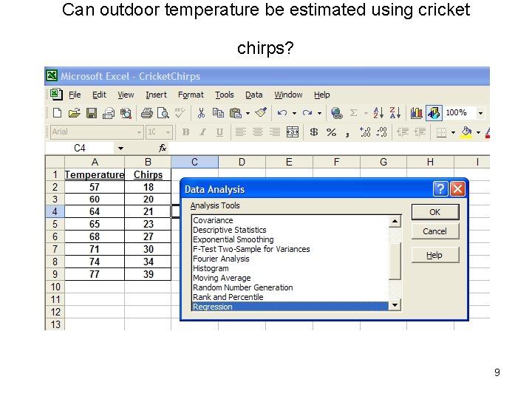This screenshot has height=399, width=532.
Task: Center align the text
Action: click(x=258, y=132)
